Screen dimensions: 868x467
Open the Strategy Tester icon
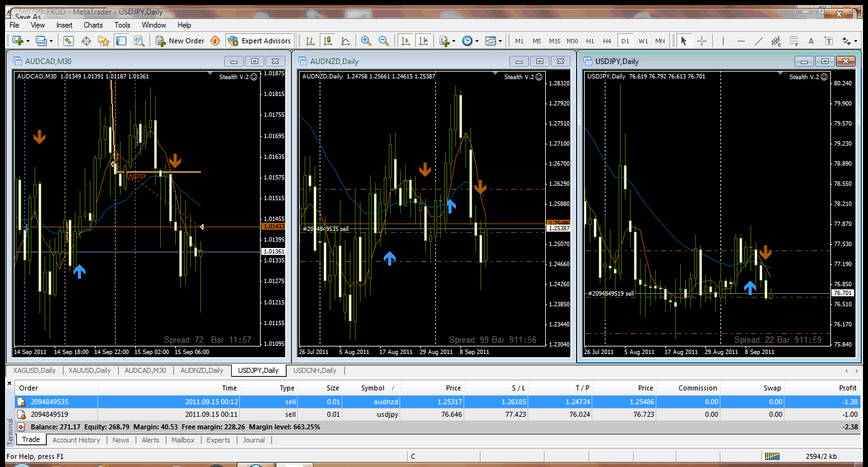coord(139,41)
